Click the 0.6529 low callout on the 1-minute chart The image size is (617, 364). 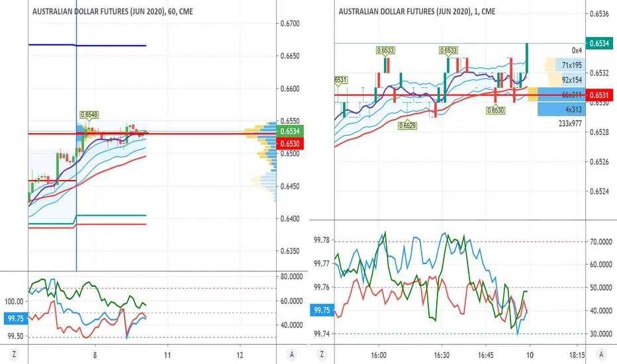(407, 126)
